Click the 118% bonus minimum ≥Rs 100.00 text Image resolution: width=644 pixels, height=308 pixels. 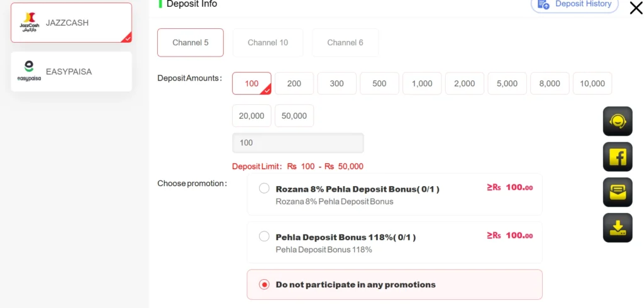click(509, 235)
